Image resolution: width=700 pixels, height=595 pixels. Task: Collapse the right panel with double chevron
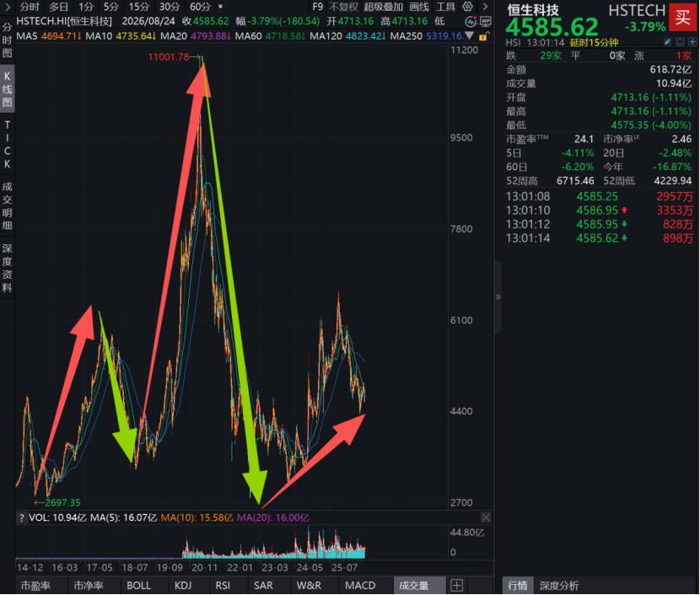point(498,297)
